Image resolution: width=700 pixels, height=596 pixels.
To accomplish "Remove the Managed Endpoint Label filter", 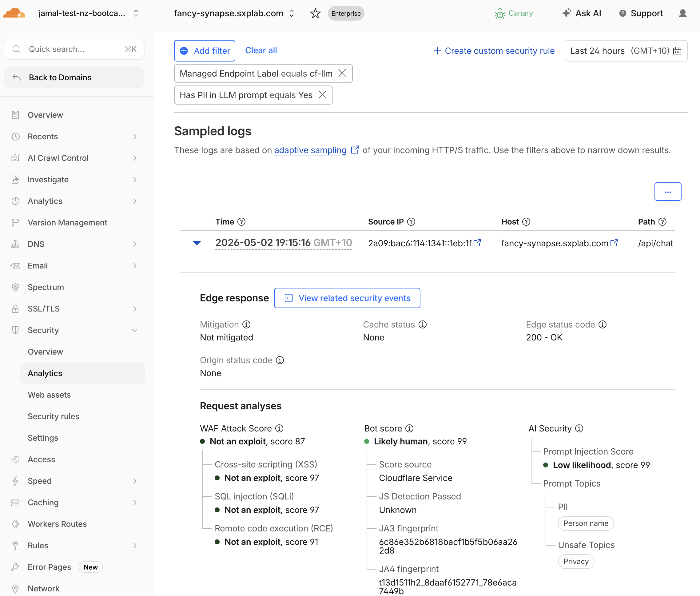I will [342, 73].
